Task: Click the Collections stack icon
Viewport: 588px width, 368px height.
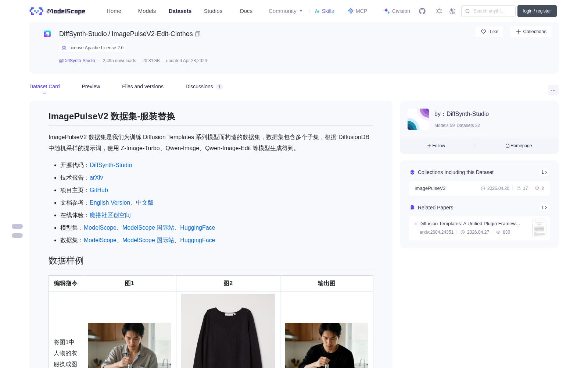Action: pos(412,172)
